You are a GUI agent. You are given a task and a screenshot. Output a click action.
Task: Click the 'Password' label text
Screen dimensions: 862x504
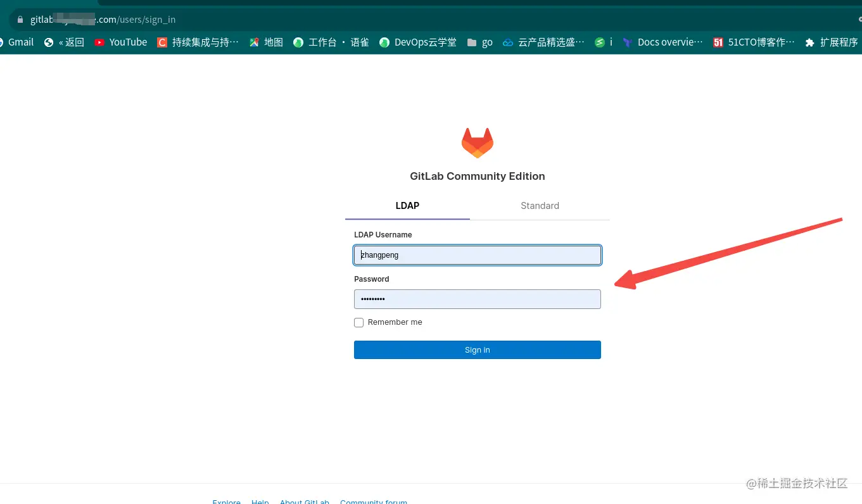pos(372,279)
